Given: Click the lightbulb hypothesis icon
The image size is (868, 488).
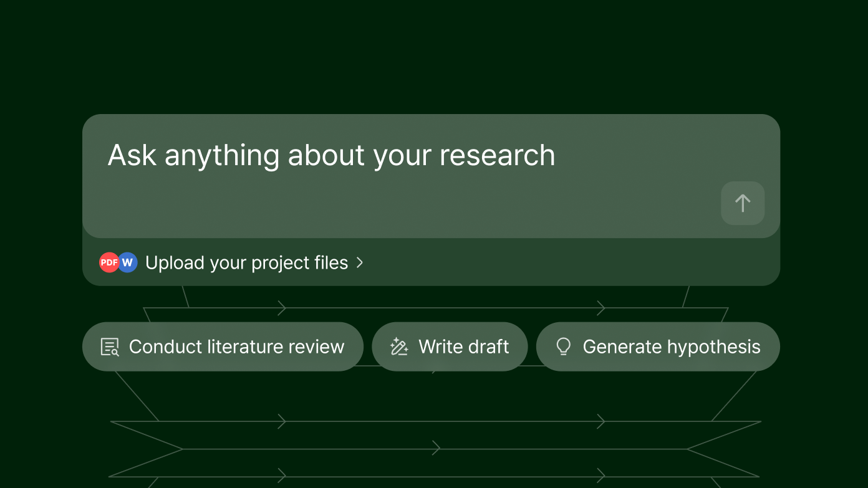Looking at the screenshot, I should coord(563,347).
